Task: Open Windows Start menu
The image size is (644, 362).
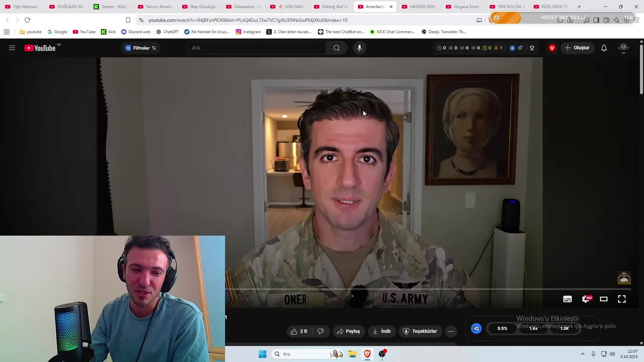Action: point(262,354)
